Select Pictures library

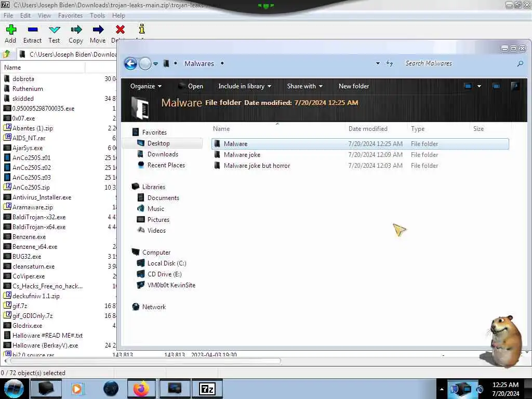(158, 220)
